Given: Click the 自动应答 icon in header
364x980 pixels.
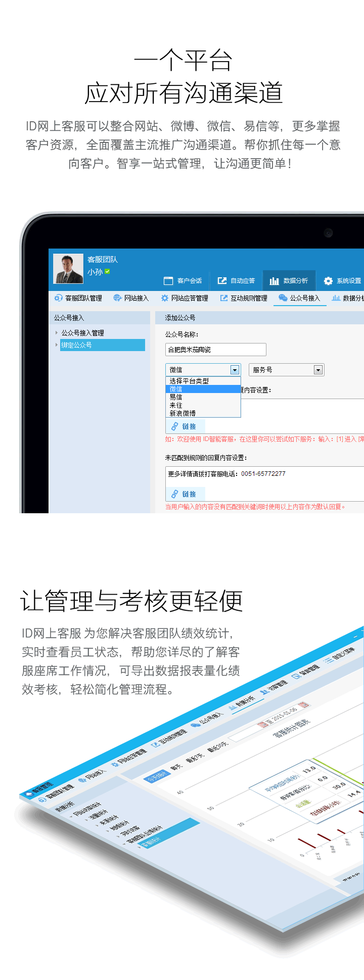Looking at the screenshot, I should coord(222,281).
